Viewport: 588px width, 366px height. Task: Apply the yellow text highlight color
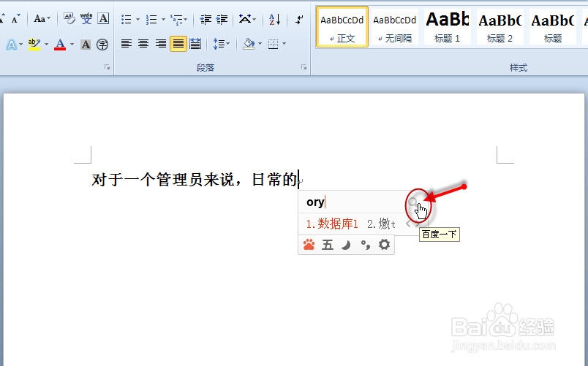[x=34, y=45]
